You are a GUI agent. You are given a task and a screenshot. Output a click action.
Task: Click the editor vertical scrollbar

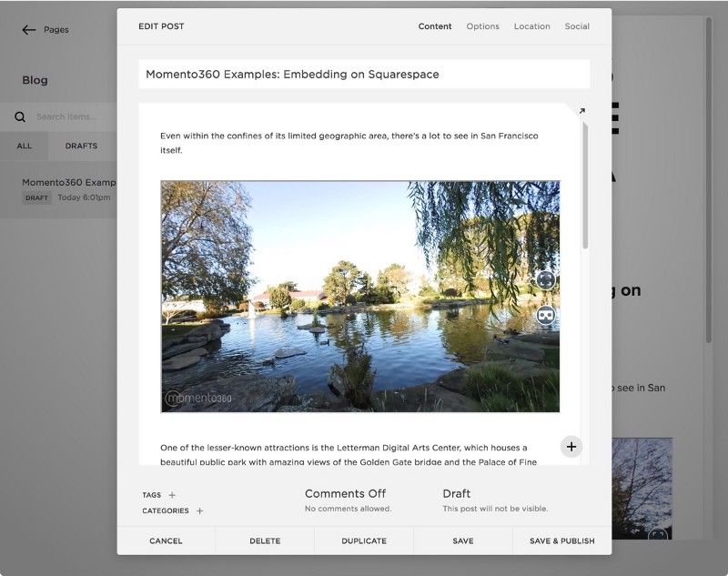click(585, 186)
